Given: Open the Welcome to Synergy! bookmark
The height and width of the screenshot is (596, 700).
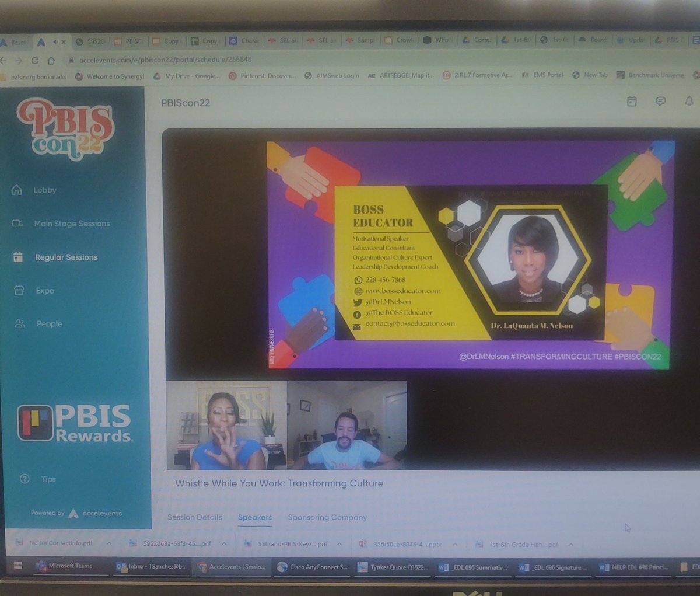Looking at the screenshot, I should [x=110, y=76].
